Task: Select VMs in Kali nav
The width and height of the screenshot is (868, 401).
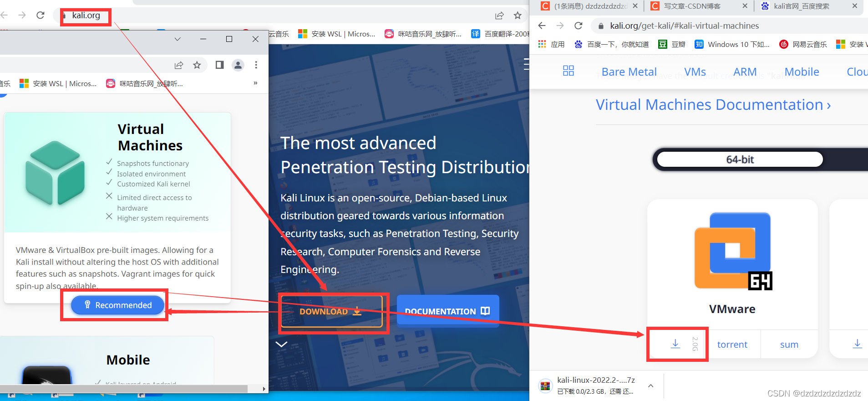Action: (x=695, y=72)
